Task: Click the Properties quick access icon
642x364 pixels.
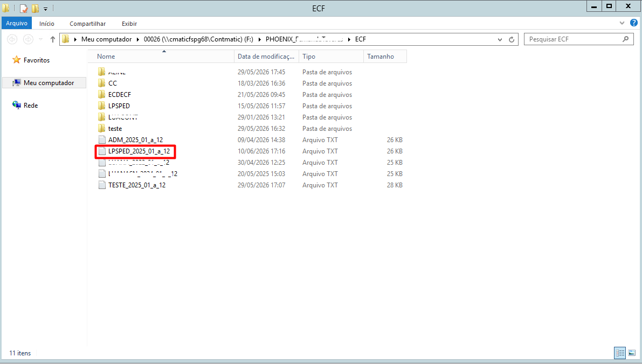Action: click(x=24, y=8)
